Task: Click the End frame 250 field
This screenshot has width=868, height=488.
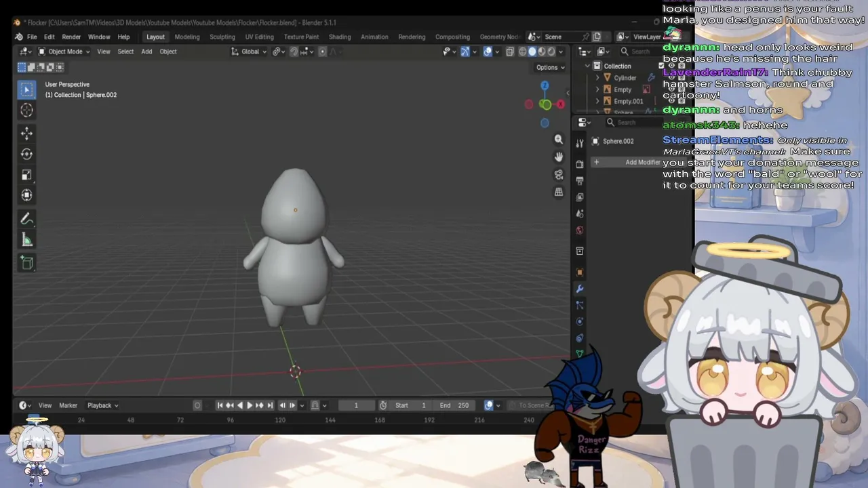Action: pos(454,405)
